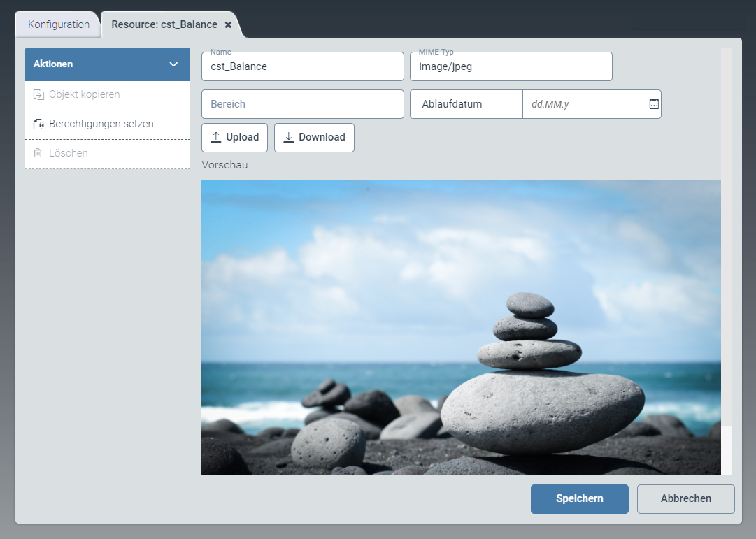
Task: Click the copy icon beside Objekt kopieren
Action: [38, 94]
